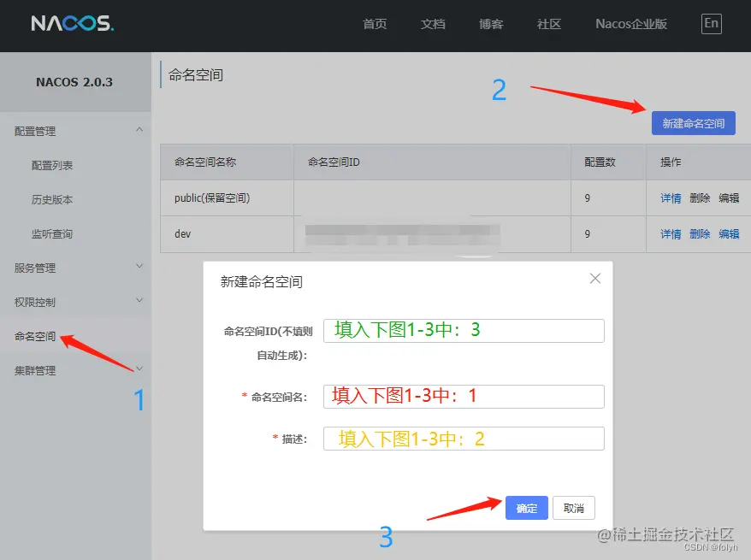
Task: Collapse the 配置管理 sidebar section
Action: point(139,130)
